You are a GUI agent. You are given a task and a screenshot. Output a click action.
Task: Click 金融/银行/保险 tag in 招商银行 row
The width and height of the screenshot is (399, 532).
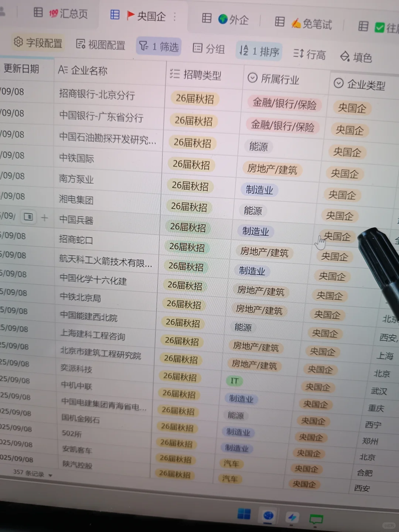284,103
